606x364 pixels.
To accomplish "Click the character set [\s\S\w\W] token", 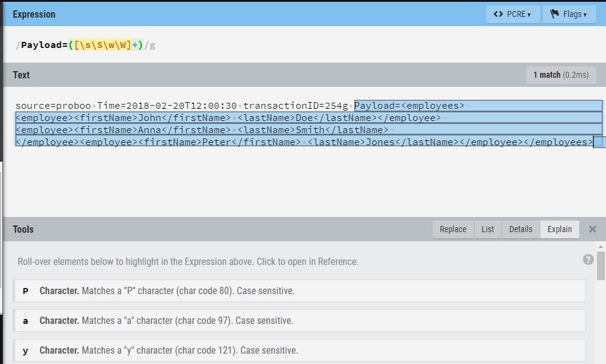I will 103,45.
